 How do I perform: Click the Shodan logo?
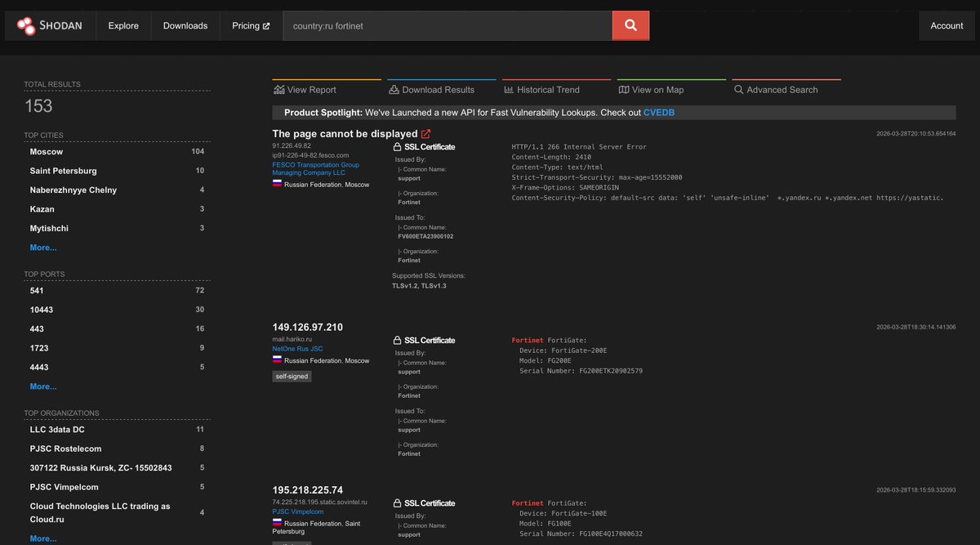pyautogui.click(x=50, y=25)
